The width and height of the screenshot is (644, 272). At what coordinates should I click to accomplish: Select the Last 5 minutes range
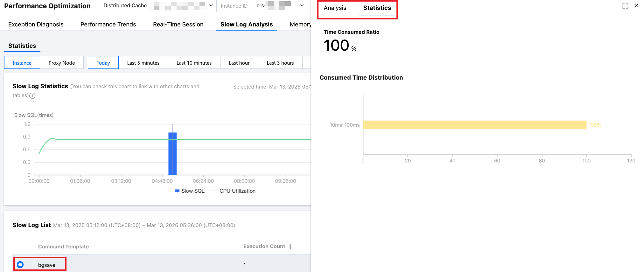(x=143, y=63)
